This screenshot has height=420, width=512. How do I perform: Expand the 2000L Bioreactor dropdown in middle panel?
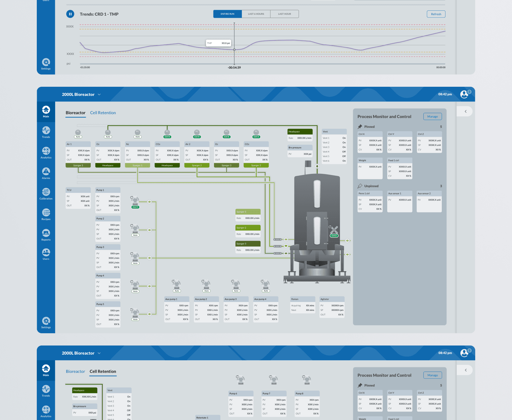coord(99,94)
